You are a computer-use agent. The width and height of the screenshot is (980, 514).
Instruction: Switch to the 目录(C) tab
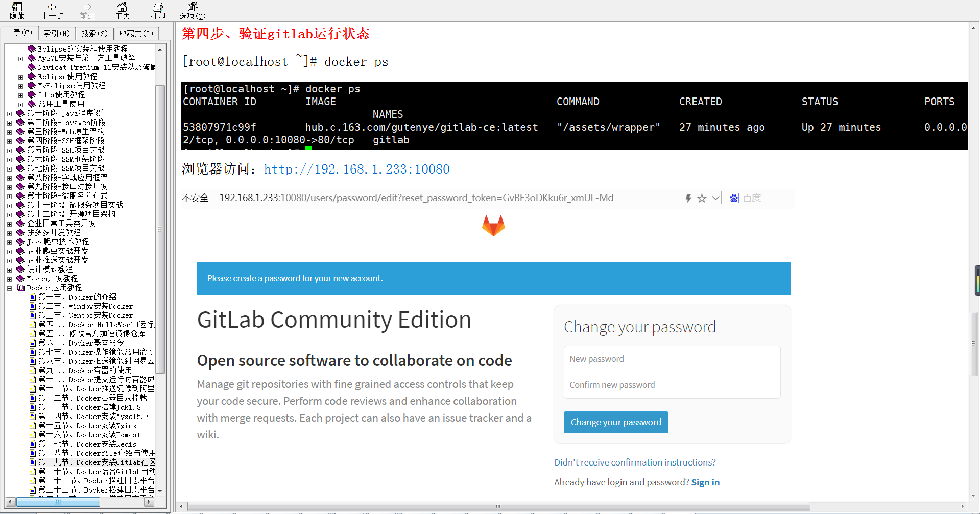[19, 33]
